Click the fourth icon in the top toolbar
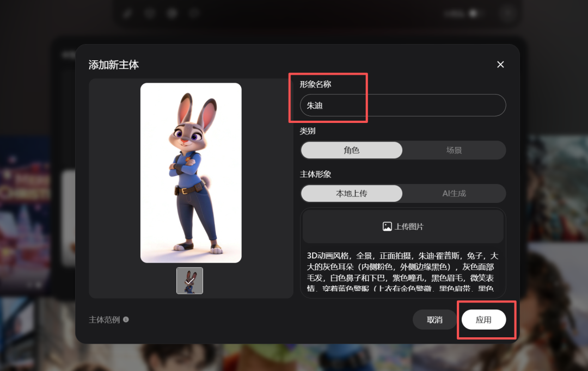This screenshot has height=371, width=588. coord(193,14)
